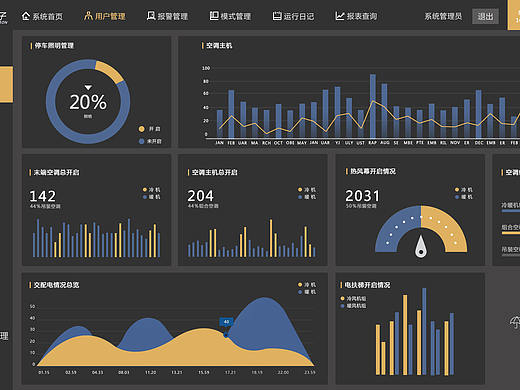
Task: Click the NOV label on bar chart axis
Action: 455,143
